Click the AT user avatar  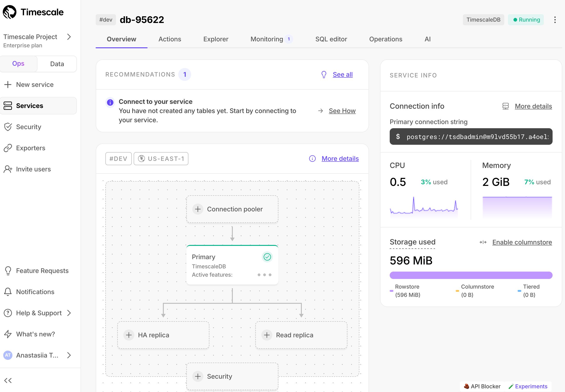pyautogui.click(x=8, y=355)
